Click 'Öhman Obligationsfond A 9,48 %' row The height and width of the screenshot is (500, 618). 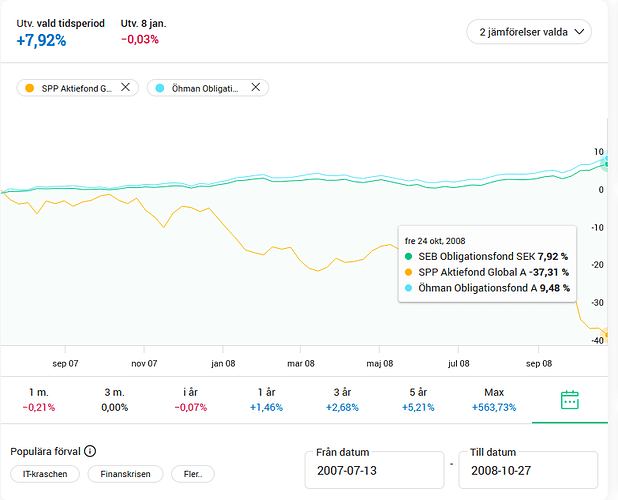pos(487,288)
